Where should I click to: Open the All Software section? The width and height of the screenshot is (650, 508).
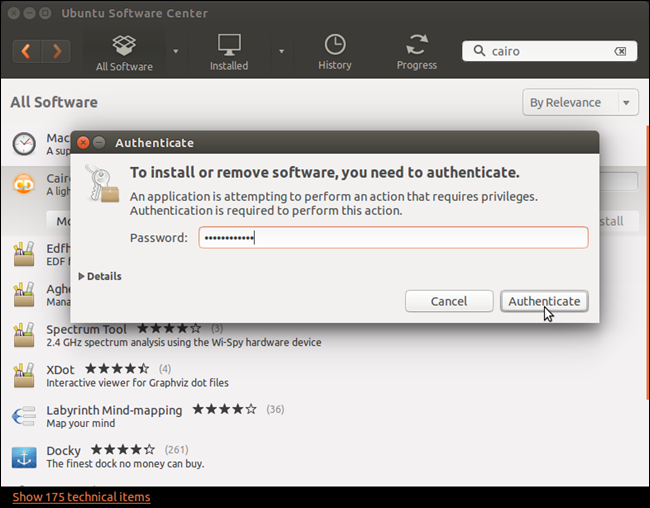click(x=124, y=53)
